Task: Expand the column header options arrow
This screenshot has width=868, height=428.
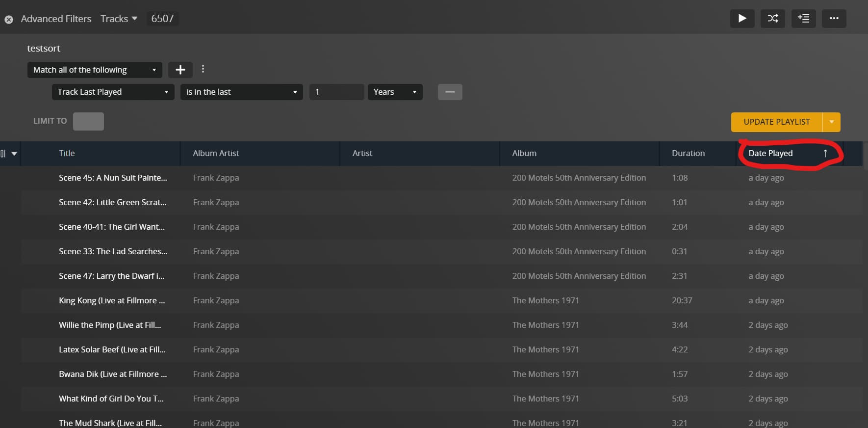Action: tap(14, 154)
